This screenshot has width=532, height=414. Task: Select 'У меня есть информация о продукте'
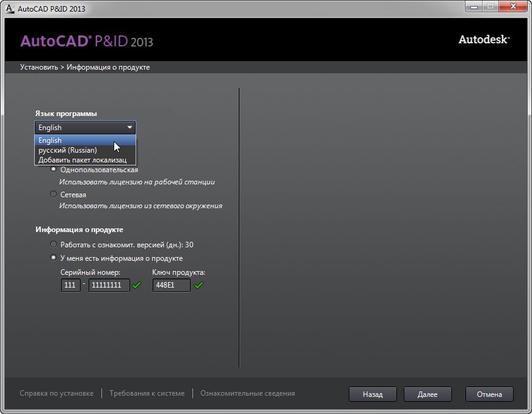click(53, 257)
